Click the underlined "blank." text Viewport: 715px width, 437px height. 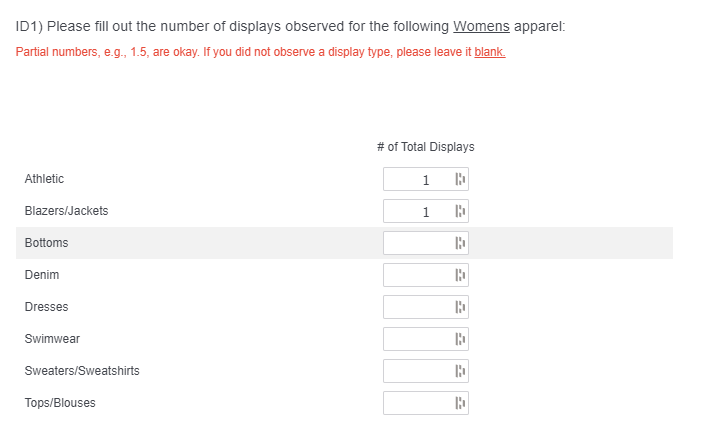pos(489,52)
